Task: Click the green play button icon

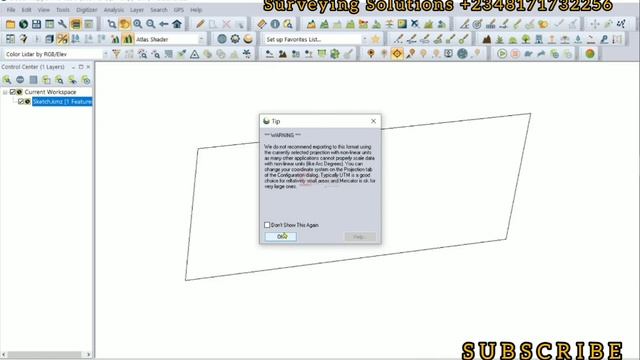Action: [x=502, y=54]
